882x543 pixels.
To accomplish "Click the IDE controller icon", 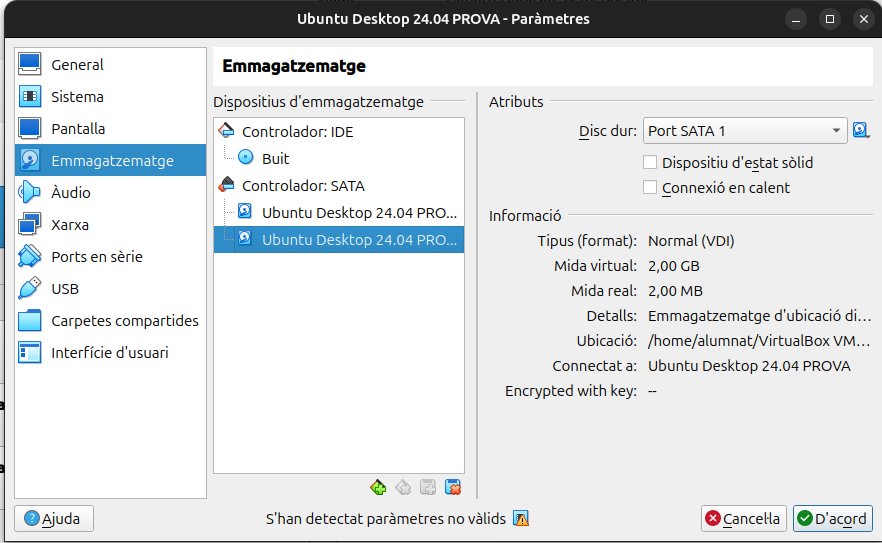I will [x=227, y=131].
